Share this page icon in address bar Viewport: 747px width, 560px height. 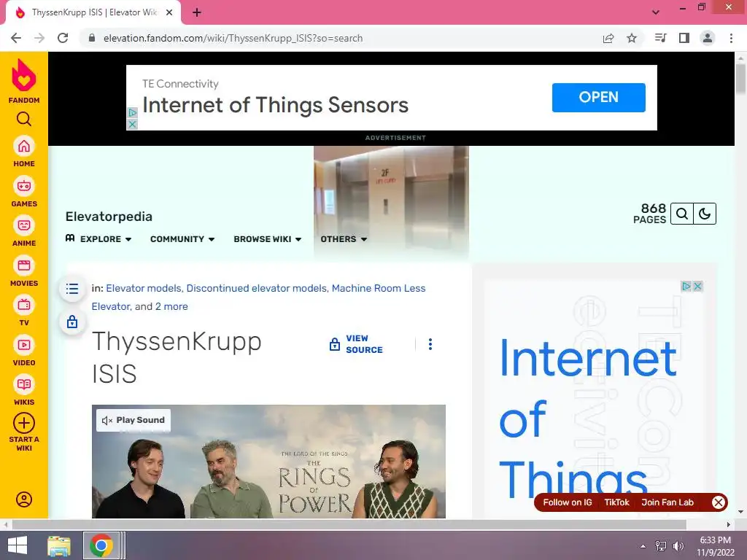click(608, 38)
